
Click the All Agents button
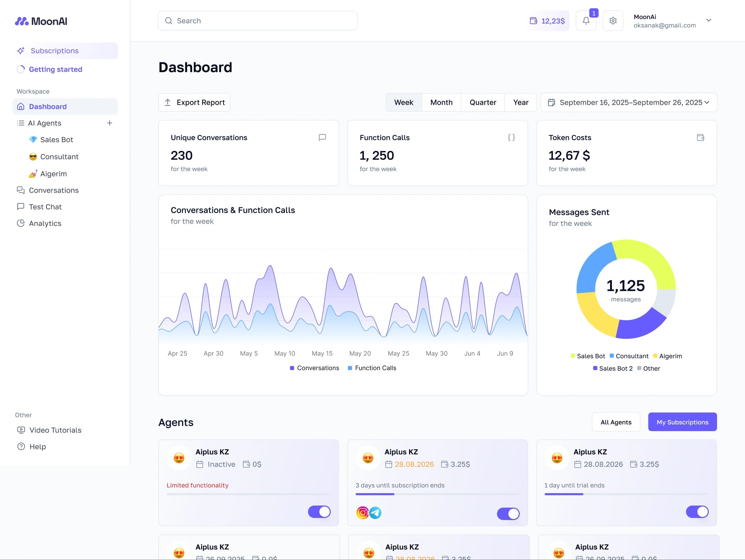(x=616, y=422)
